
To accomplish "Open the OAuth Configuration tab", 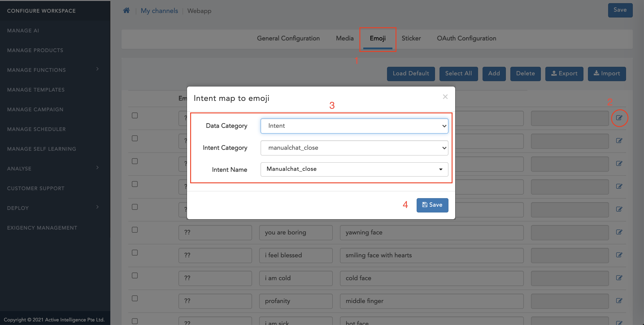I will (466, 38).
